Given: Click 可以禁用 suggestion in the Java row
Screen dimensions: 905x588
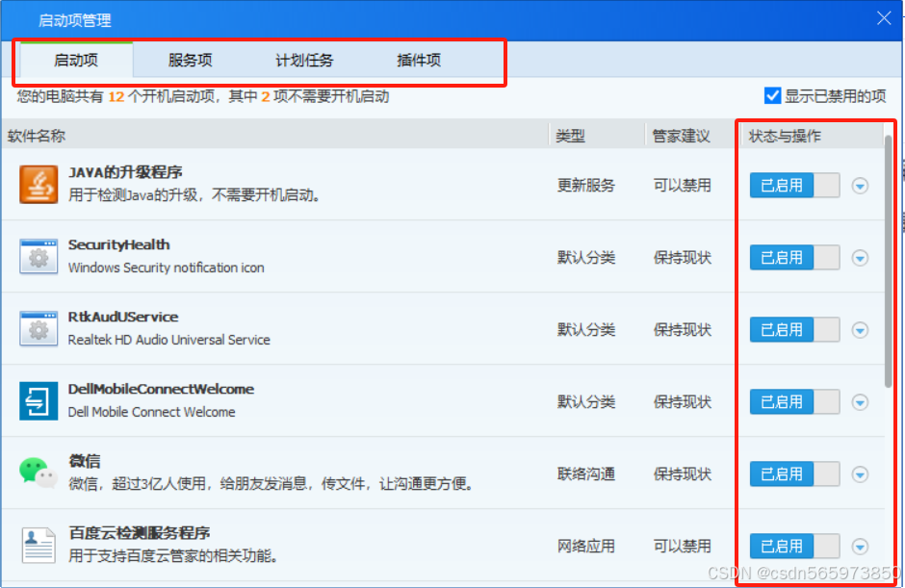Looking at the screenshot, I should (x=683, y=185).
